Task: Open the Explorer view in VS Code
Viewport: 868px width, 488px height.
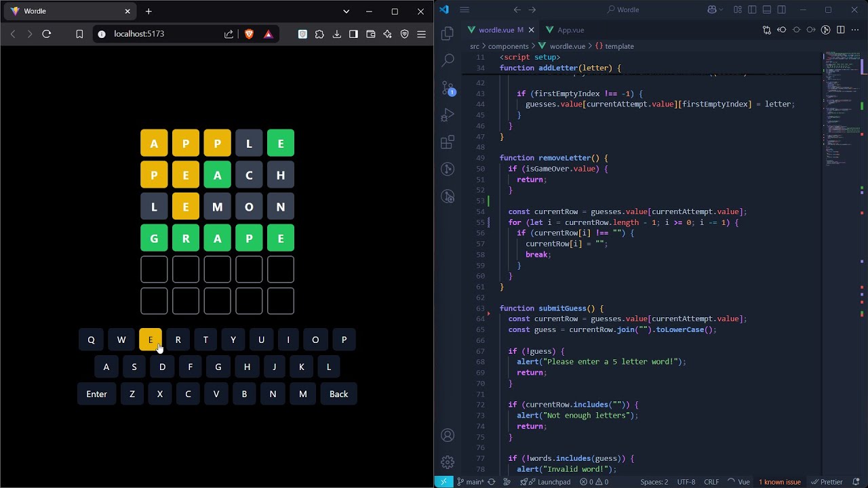Action: (448, 33)
